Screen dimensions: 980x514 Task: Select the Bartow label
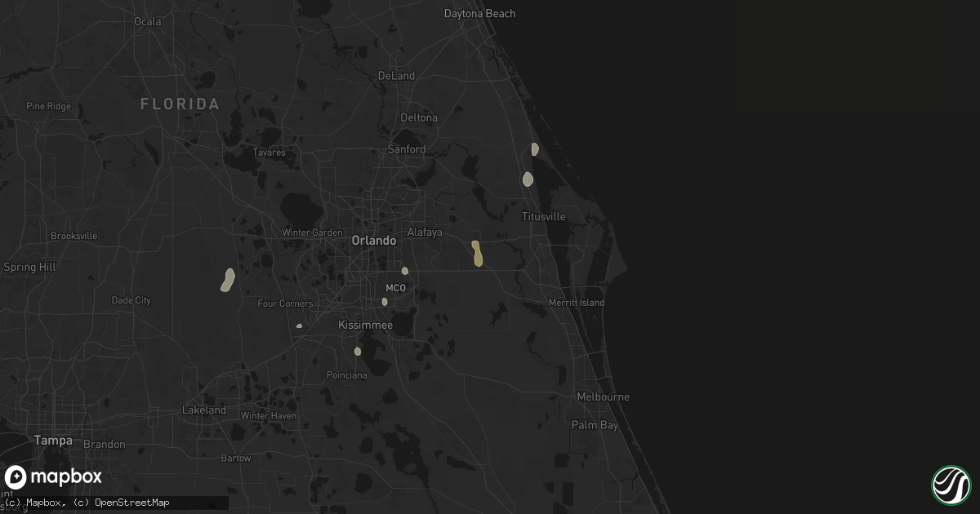click(236, 458)
